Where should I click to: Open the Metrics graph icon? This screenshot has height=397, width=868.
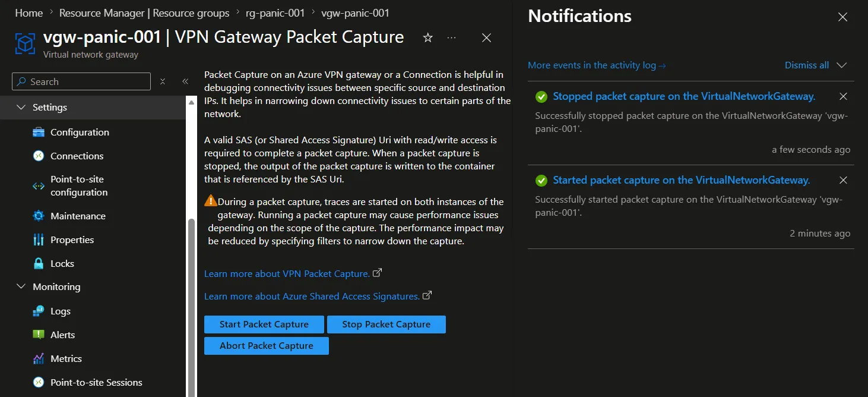39,358
